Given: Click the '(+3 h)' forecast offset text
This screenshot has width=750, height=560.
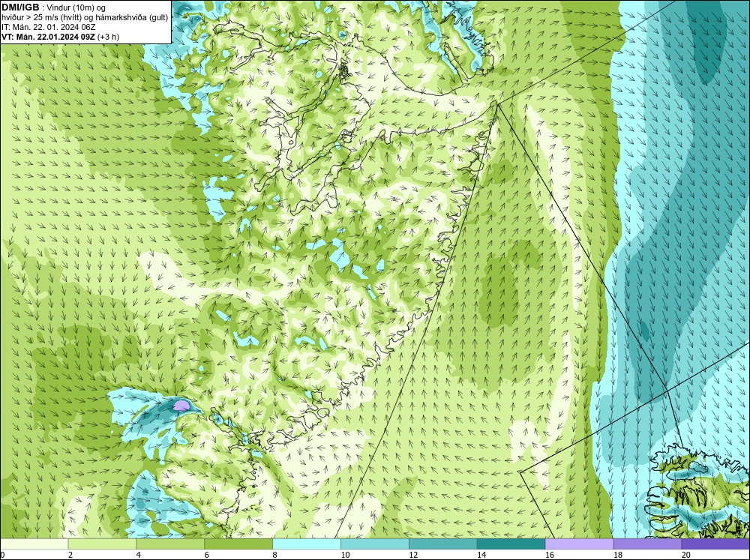Looking at the screenshot, I should 108,37.
